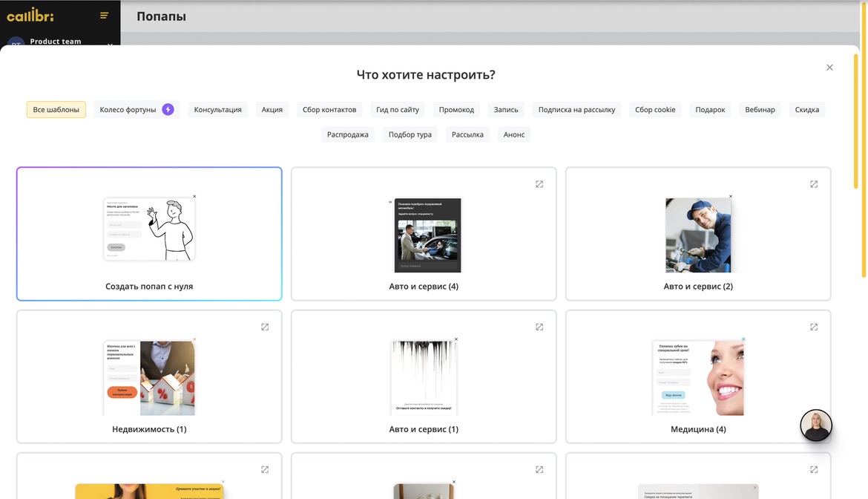Filter templates by Консультация

click(218, 110)
